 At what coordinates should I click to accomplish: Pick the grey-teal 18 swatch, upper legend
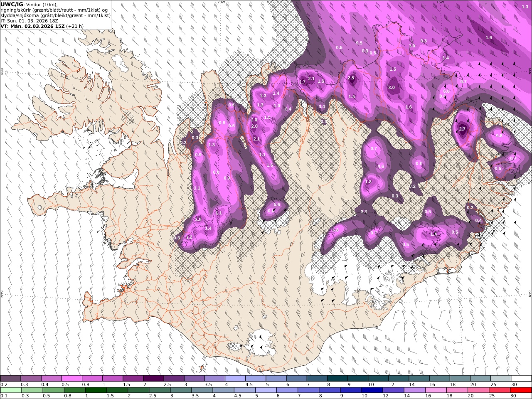(460, 378)
